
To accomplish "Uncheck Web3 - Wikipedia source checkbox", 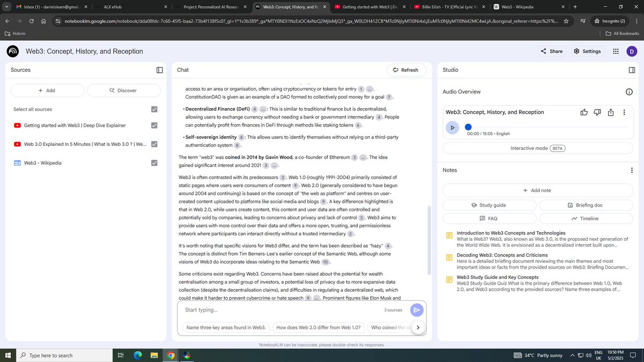I will point(154,162).
